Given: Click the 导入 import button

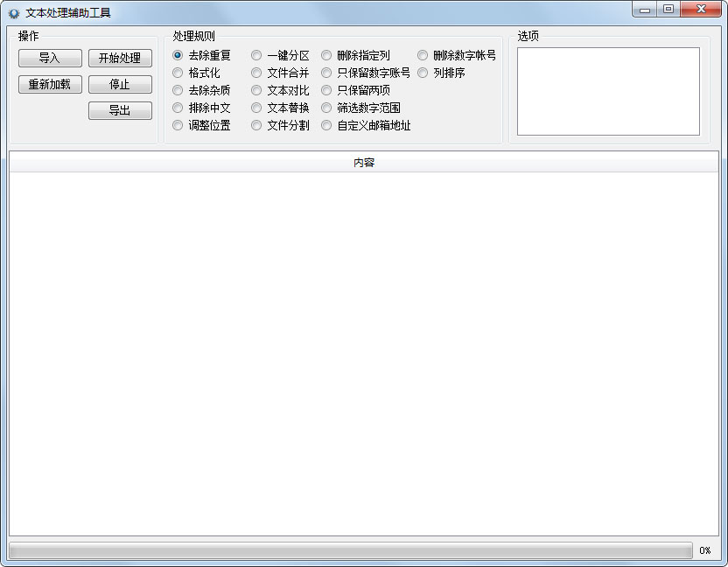Looking at the screenshot, I should click(x=50, y=58).
